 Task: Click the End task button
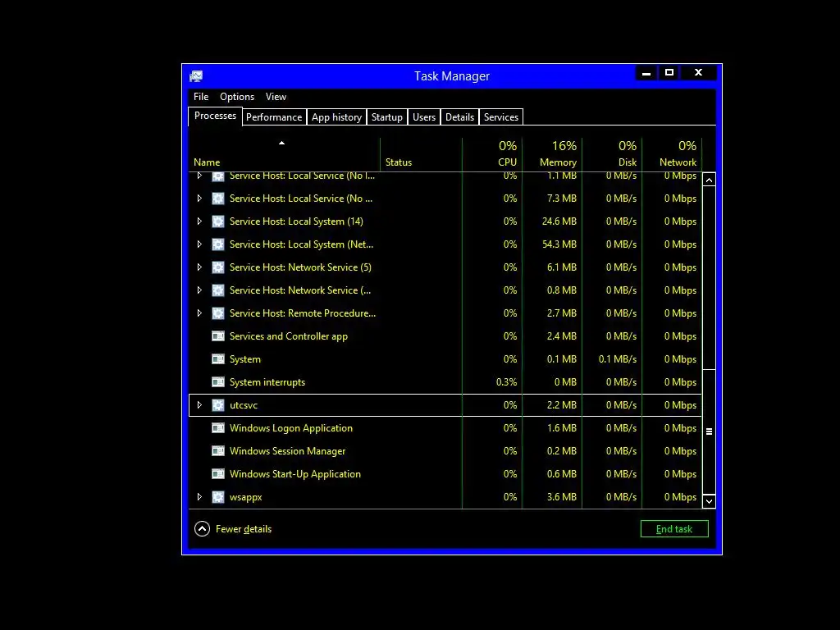point(674,529)
